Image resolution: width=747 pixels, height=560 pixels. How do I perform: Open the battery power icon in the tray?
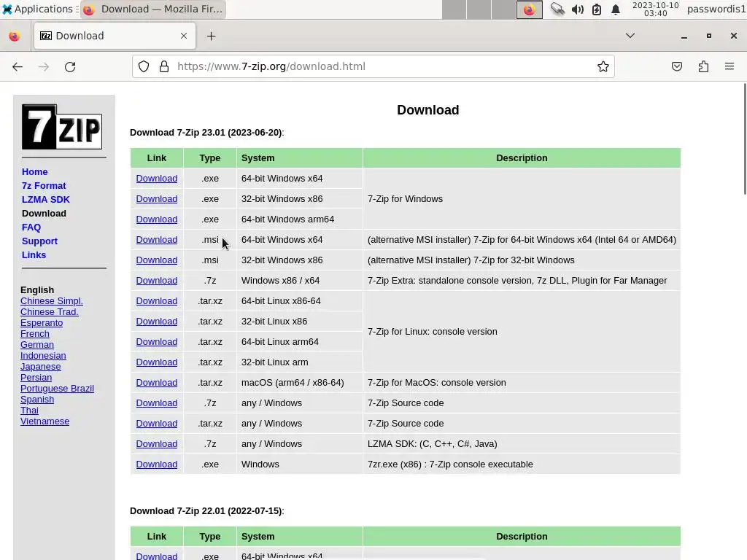(x=597, y=9)
